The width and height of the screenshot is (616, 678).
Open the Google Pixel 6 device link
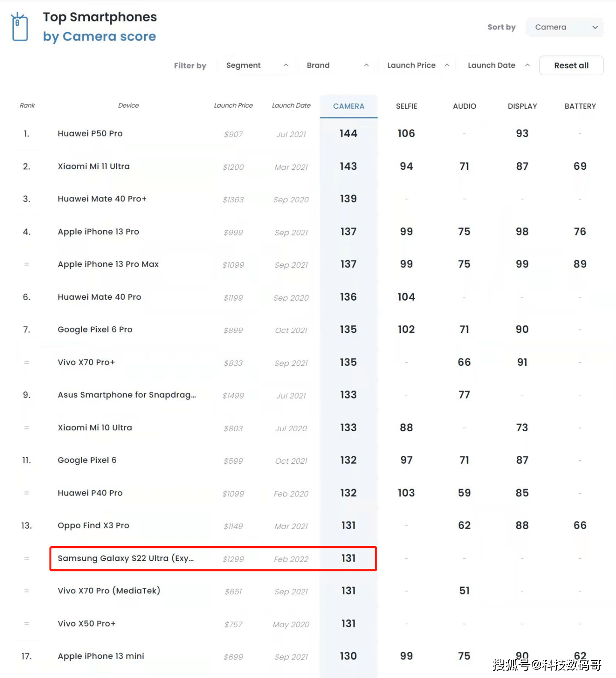(x=87, y=460)
